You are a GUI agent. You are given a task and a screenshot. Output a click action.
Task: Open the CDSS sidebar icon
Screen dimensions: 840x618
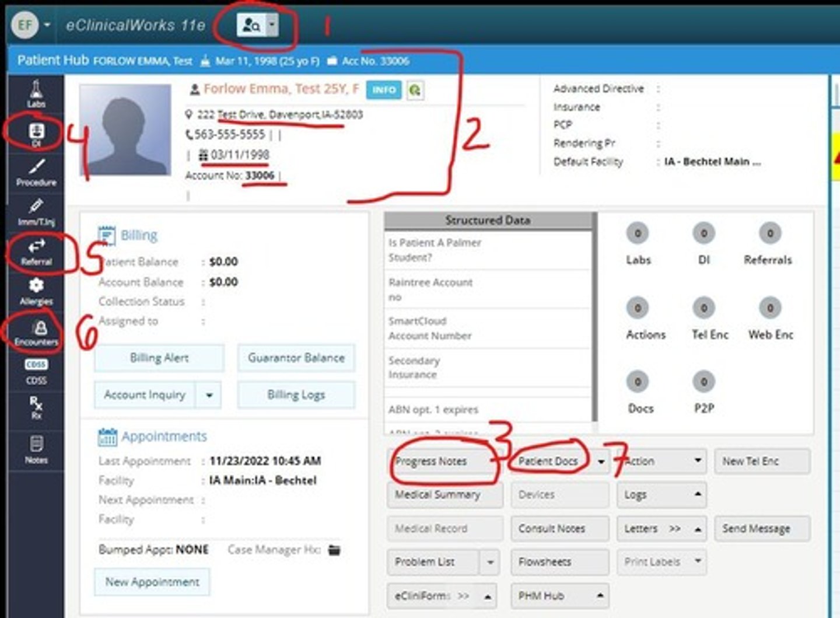click(36, 371)
